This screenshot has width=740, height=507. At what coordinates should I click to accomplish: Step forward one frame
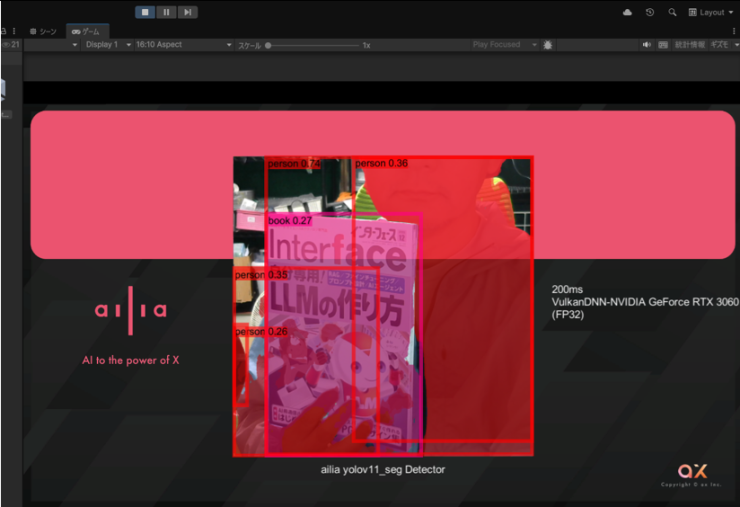pos(187,12)
